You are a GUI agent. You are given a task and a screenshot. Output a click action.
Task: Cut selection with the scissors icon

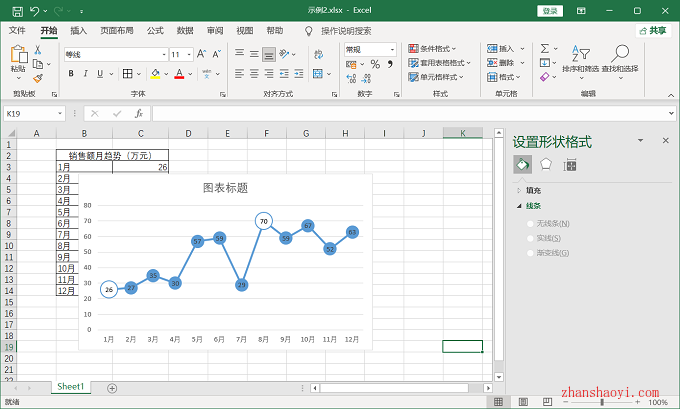38,50
